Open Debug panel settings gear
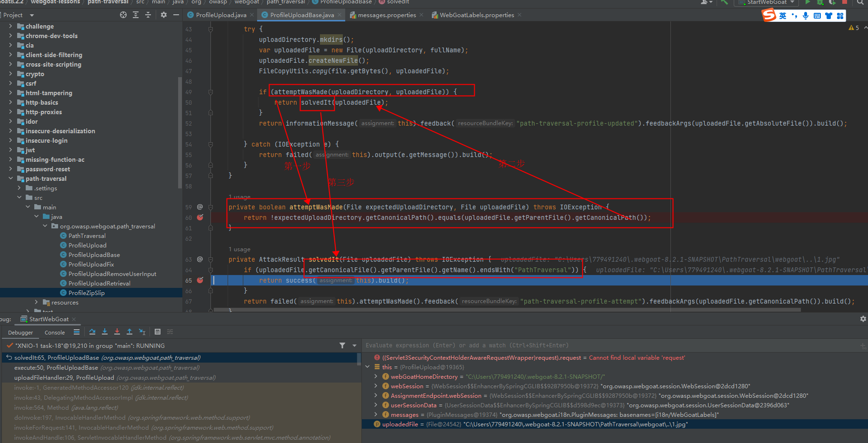This screenshot has width=868, height=443. coord(863,319)
